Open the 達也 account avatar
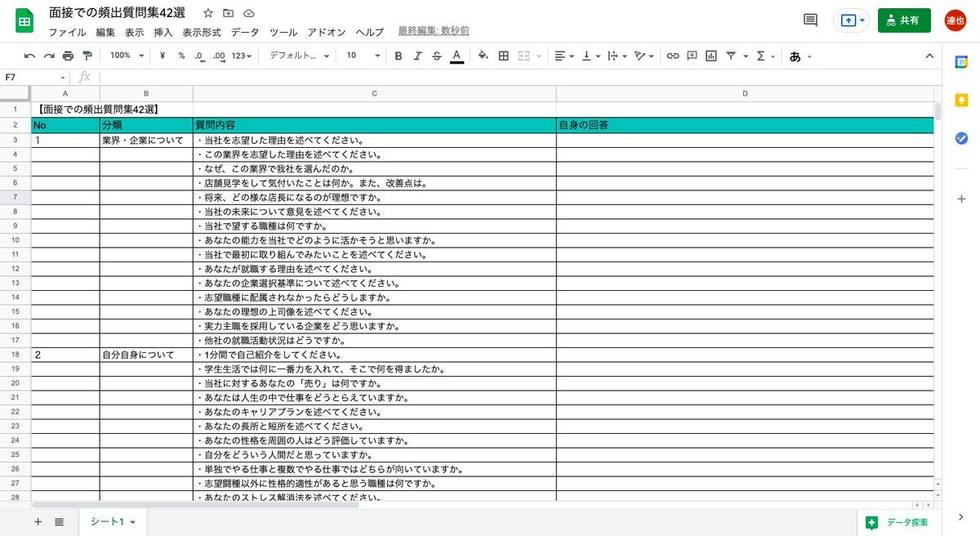 (955, 20)
